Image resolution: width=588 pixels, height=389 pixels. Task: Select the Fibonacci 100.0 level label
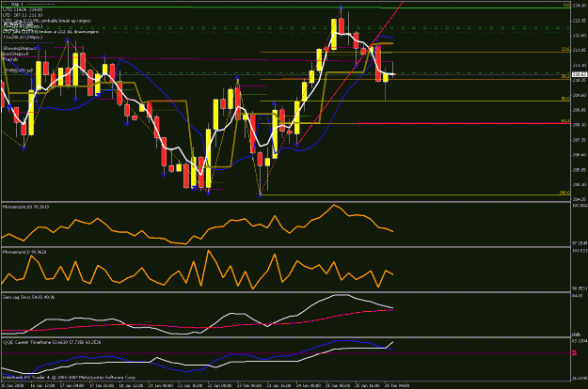tap(564, 193)
